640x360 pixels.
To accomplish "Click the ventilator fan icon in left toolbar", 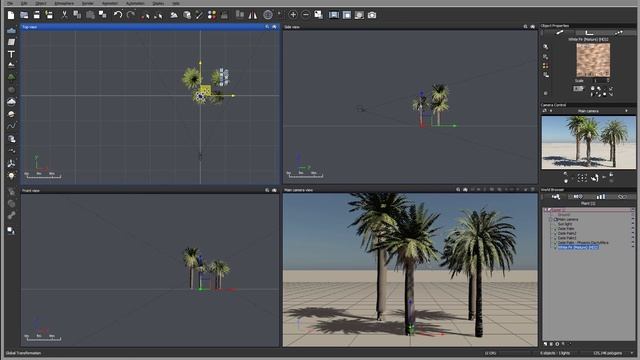I will pos(11,163).
